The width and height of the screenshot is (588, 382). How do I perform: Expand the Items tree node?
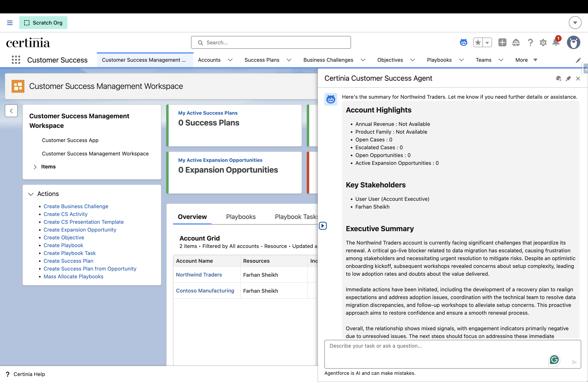coord(35,167)
